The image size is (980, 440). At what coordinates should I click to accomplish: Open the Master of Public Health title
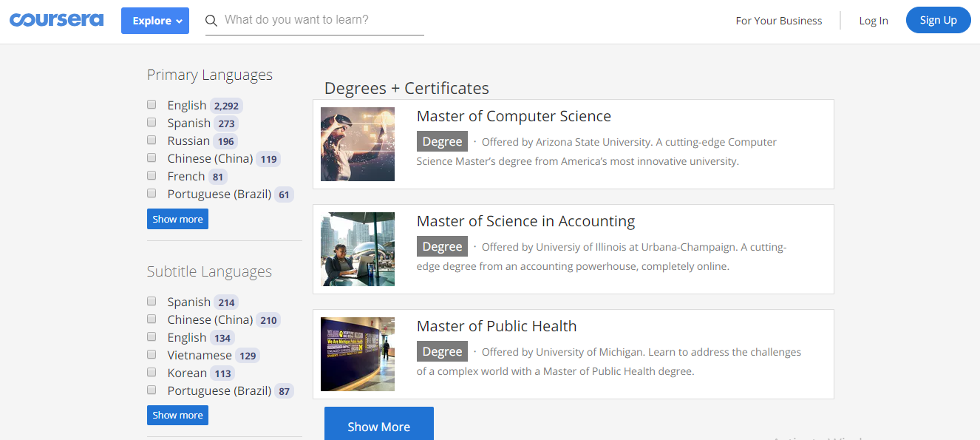pos(497,326)
